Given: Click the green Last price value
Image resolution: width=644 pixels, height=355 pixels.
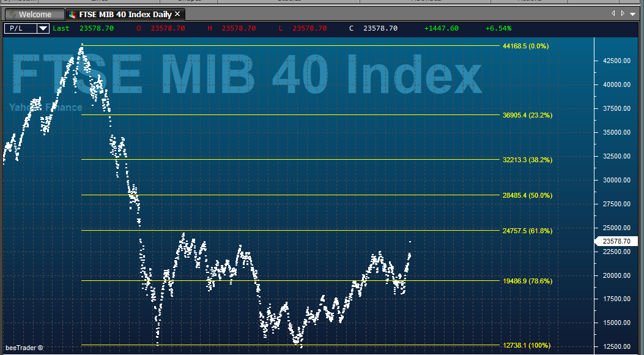Looking at the screenshot, I should click(97, 28).
